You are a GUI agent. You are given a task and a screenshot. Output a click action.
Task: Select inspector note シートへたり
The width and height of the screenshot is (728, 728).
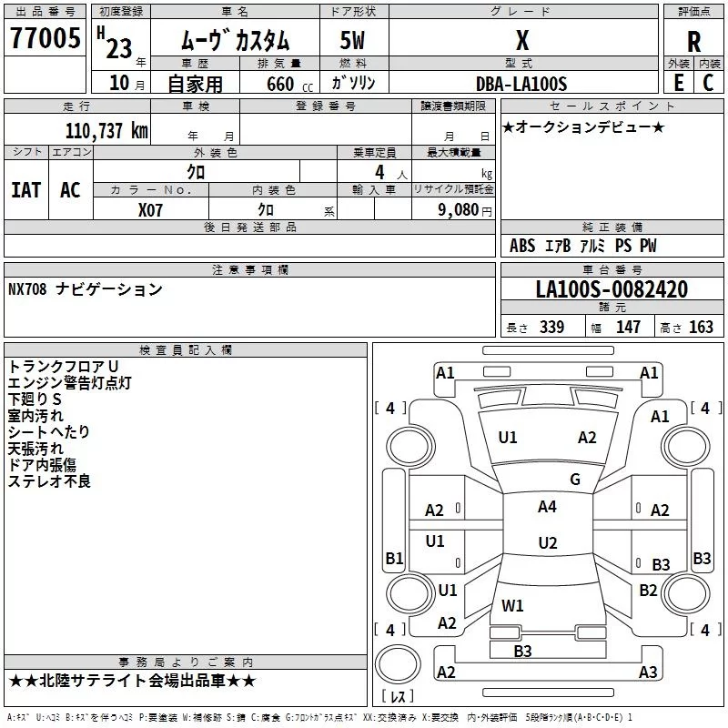point(49,431)
